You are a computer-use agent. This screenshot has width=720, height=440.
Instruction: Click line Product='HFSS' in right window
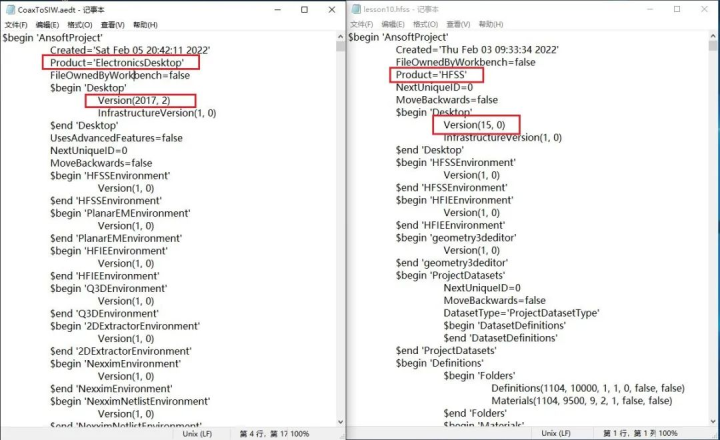(431, 75)
